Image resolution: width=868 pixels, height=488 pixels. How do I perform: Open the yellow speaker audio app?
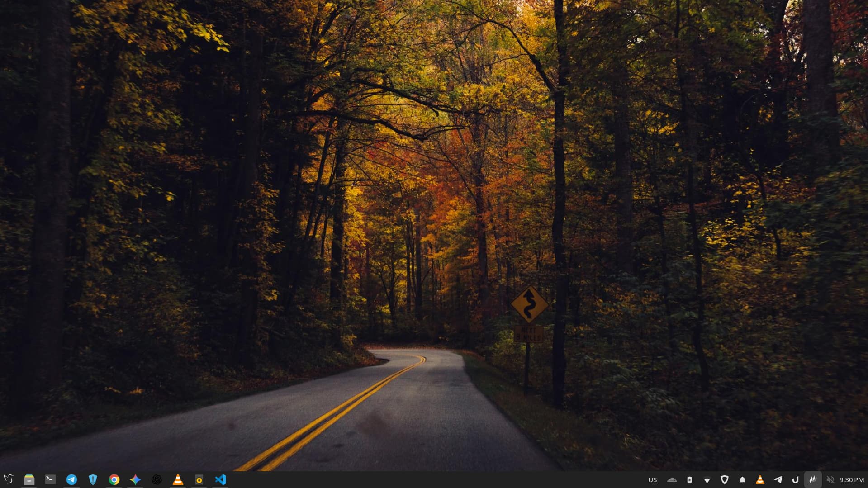pyautogui.click(x=199, y=479)
